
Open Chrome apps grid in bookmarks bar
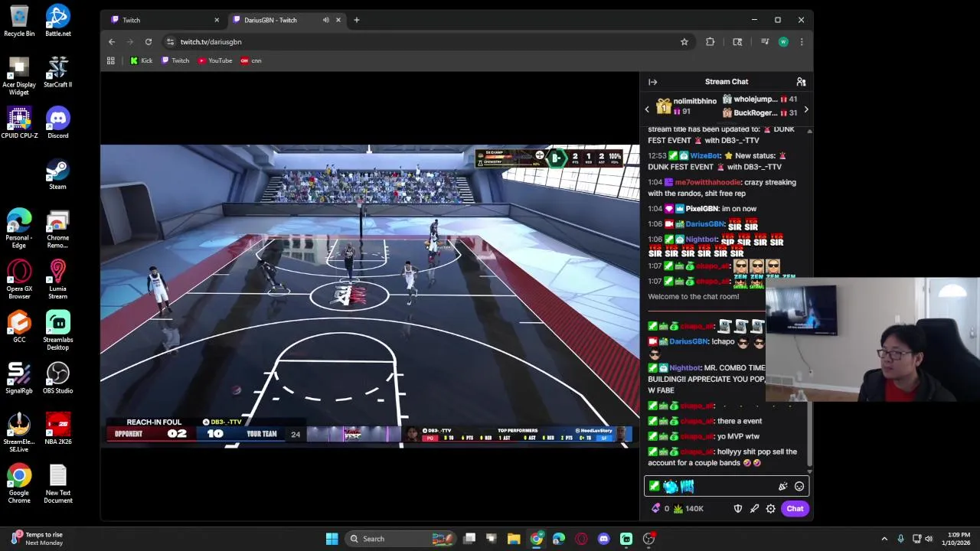[111, 60]
